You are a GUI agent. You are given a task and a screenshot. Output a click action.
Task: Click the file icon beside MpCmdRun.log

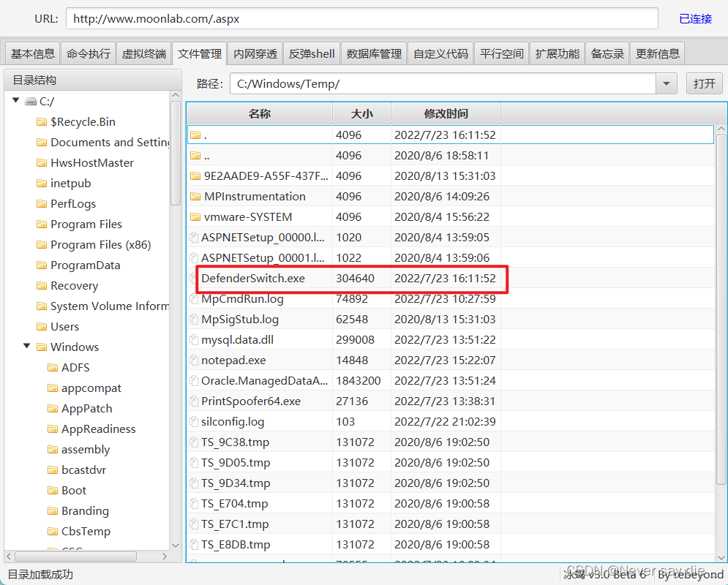pyautogui.click(x=194, y=299)
